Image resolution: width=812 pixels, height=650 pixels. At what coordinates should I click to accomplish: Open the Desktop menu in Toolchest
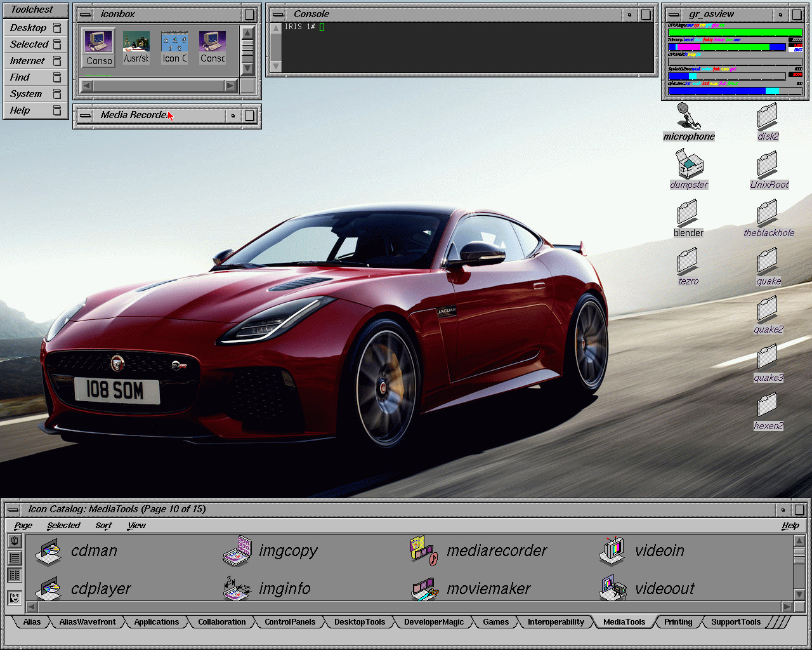click(x=28, y=28)
